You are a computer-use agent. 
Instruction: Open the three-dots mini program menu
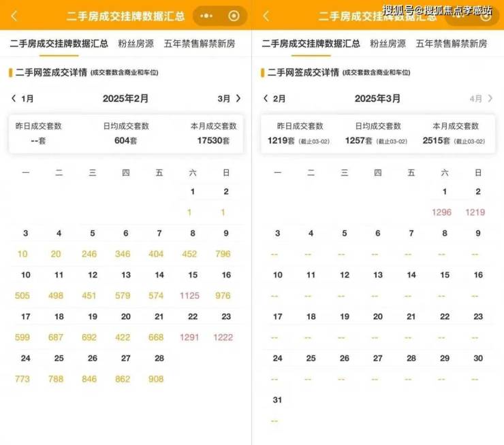click(206, 16)
